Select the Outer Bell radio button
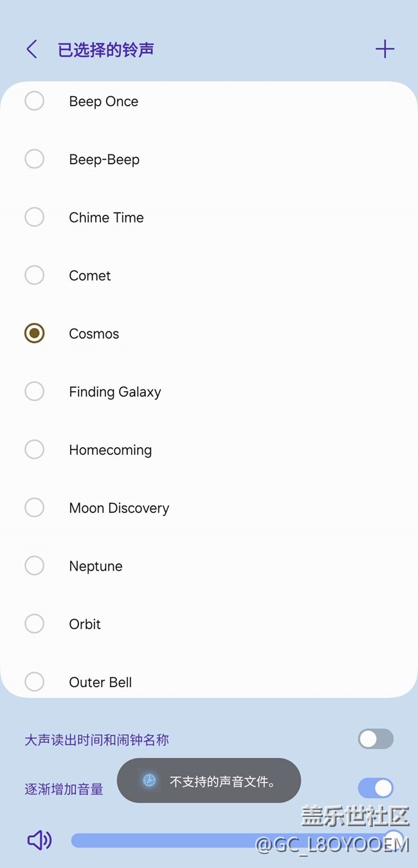Screen dimensions: 418x868 tap(34, 681)
